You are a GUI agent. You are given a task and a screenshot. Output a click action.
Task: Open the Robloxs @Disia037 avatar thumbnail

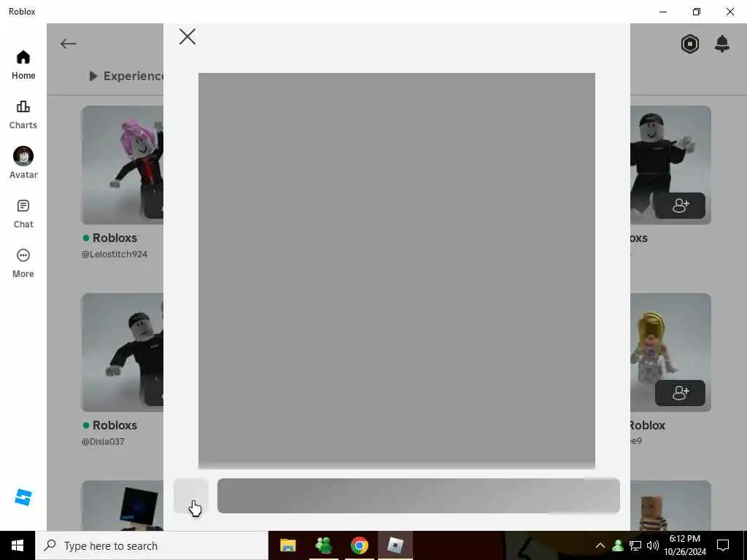coord(123,352)
